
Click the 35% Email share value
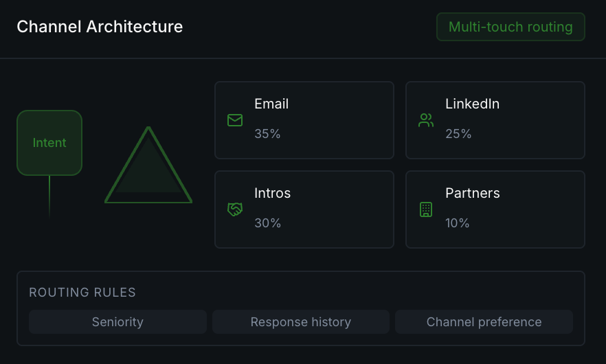(x=267, y=134)
